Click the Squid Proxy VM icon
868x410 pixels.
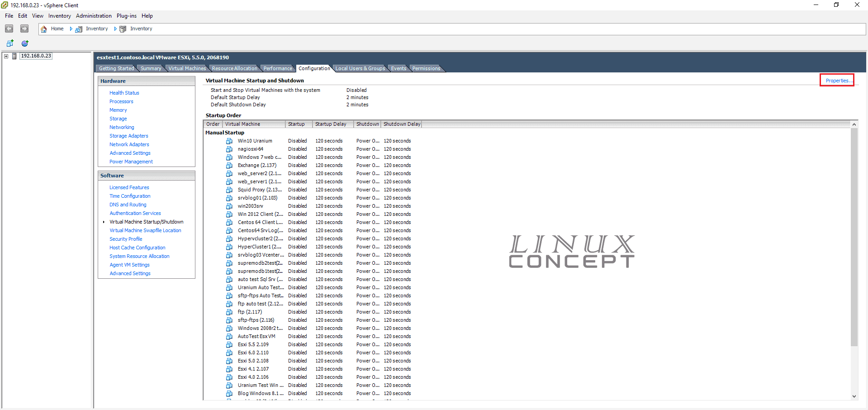click(229, 190)
